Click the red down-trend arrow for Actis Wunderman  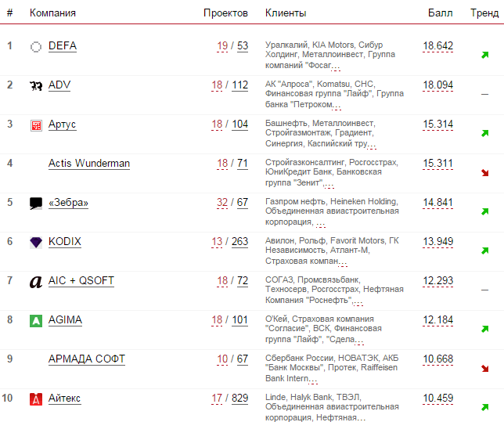pos(485,172)
